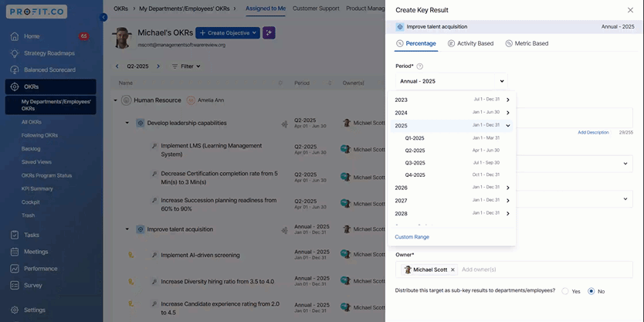The height and width of the screenshot is (322, 644).
Task: Select the Customer Support tab
Action: click(x=316, y=8)
